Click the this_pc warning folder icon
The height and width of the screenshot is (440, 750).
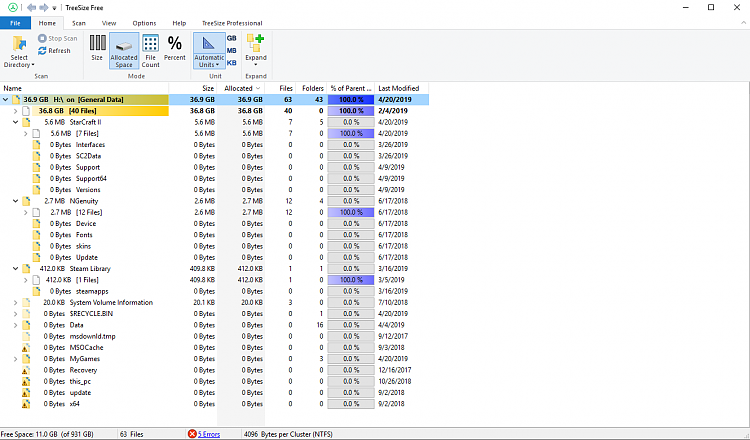click(x=26, y=381)
